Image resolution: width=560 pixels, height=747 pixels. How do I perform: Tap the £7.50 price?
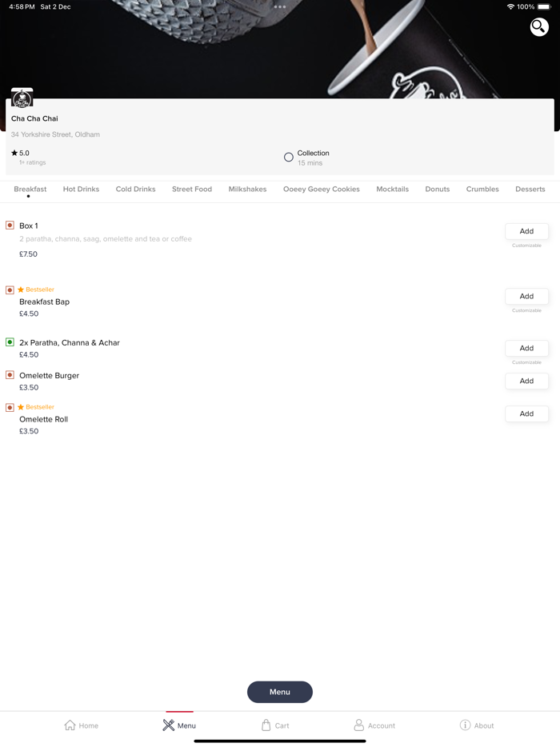(x=28, y=254)
